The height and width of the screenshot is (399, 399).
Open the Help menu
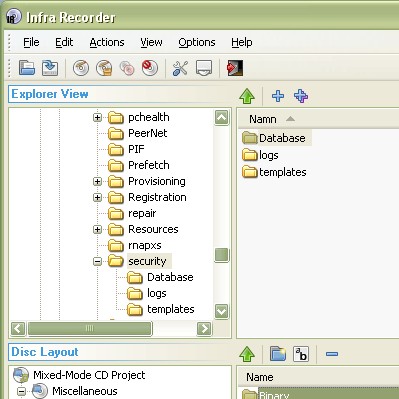tap(242, 42)
